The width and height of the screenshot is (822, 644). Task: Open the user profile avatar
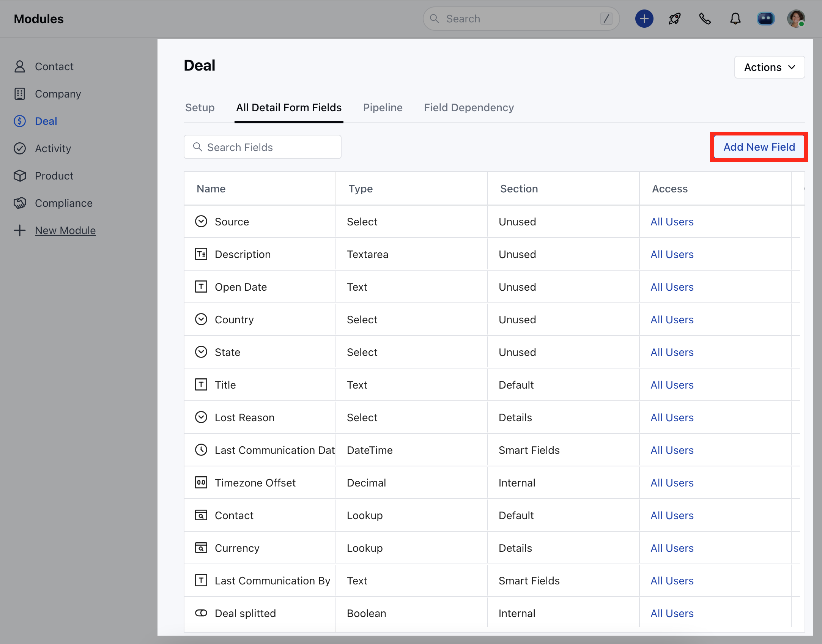[x=796, y=18]
